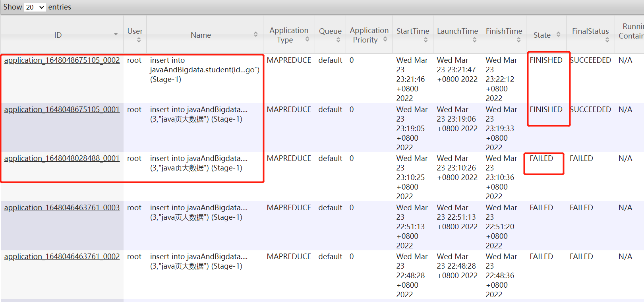
Task: Select FINISHED state of application 105_0002
Action: tap(546, 60)
